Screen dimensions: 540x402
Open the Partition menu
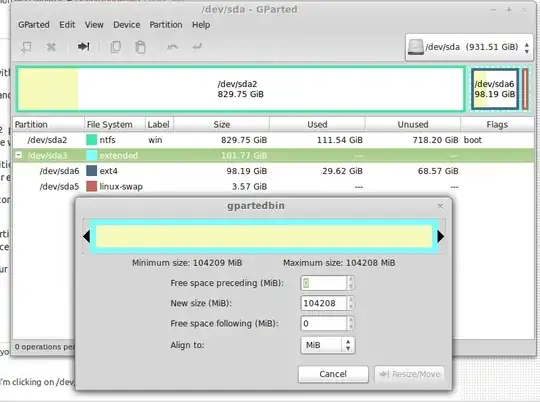(x=166, y=25)
